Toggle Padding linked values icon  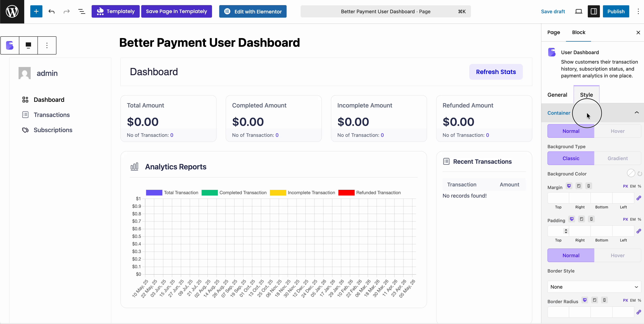[x=639, y=231]
